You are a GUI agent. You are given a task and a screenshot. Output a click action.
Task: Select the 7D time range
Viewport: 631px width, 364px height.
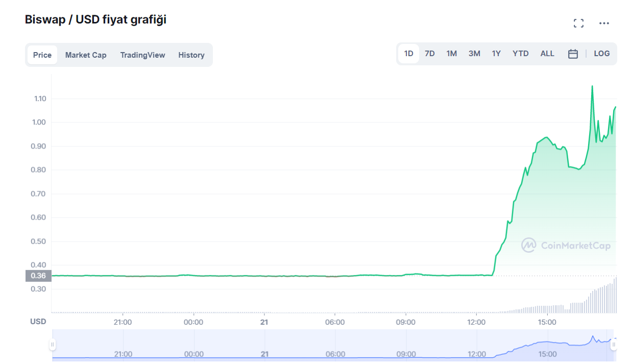coord(430,54)
